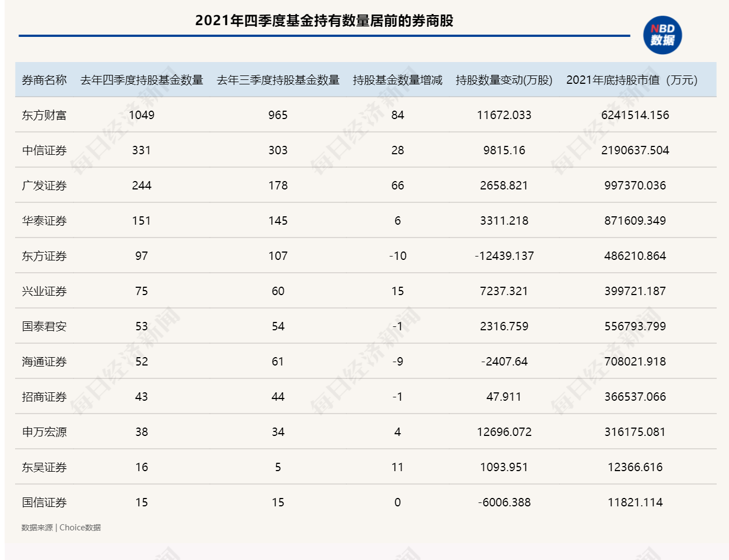Select the 招商证券 row name
The image size is (729, 560).
44,397
